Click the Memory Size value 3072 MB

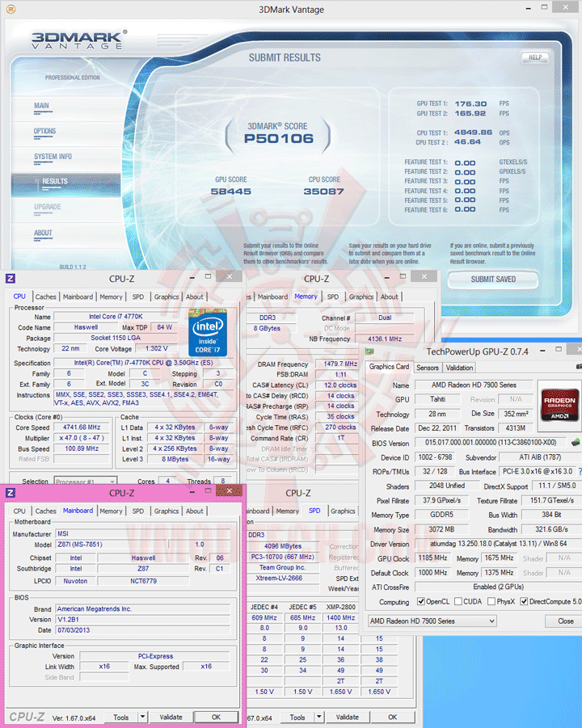[441, 529]
